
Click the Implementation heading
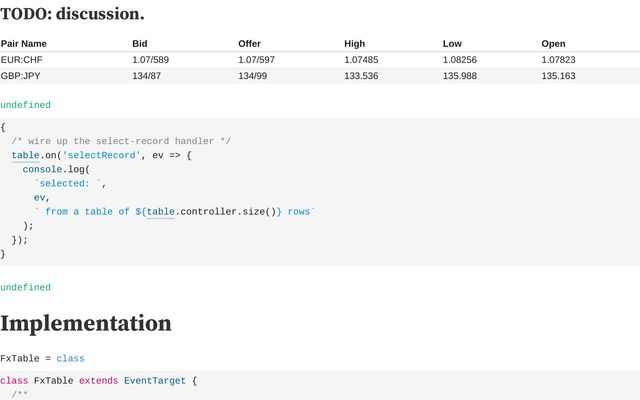coord(86,324)
